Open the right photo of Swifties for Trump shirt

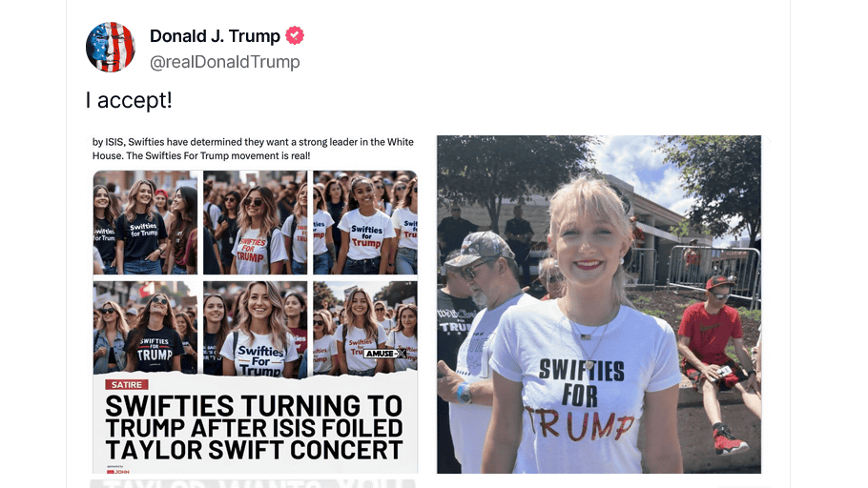coord(599,304)
